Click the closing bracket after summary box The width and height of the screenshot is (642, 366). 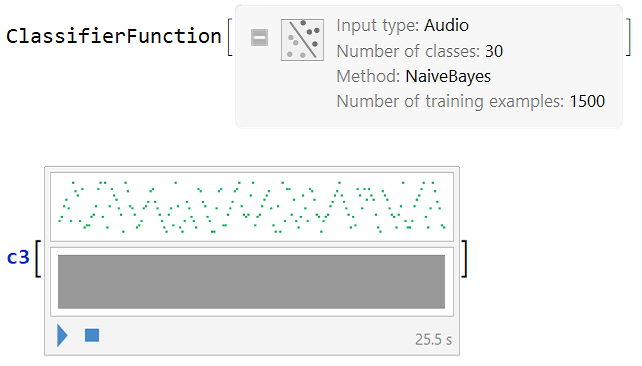[x=628, y=37]
